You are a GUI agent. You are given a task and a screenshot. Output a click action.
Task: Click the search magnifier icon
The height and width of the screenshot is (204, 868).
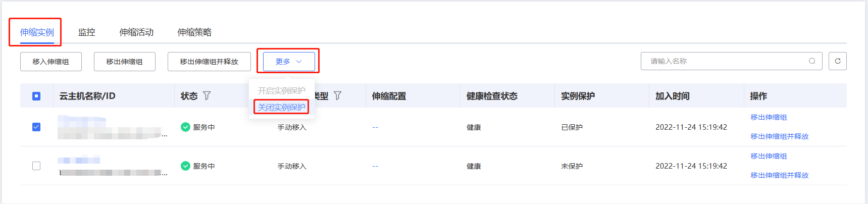point(812,61)
